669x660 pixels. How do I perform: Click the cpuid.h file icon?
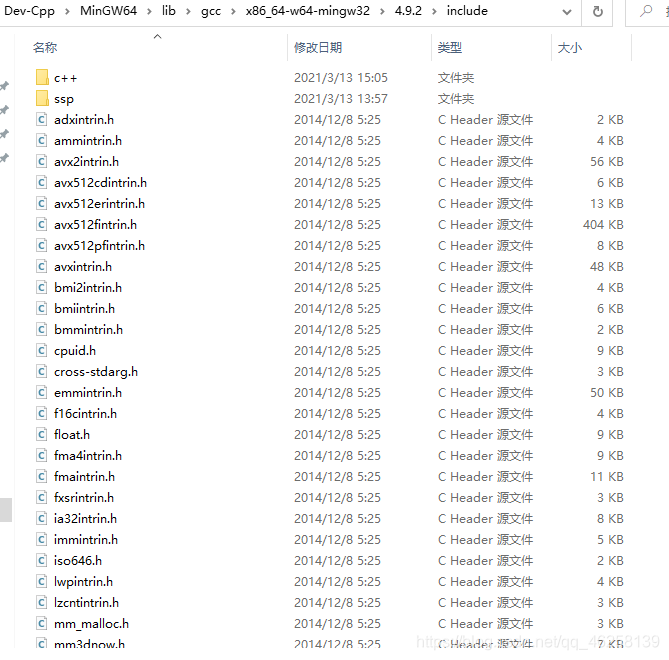pyautogui.click(x=41, y=350)
